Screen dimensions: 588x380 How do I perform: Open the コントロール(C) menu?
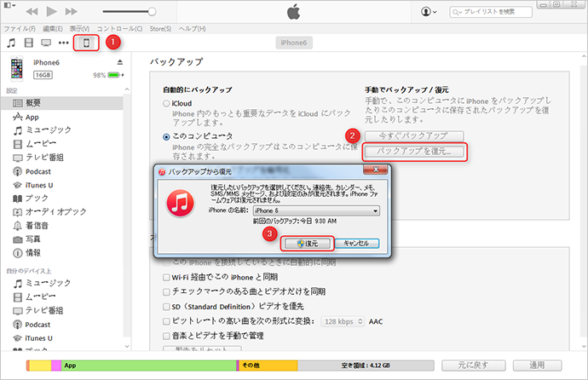[x=119, y=29]
